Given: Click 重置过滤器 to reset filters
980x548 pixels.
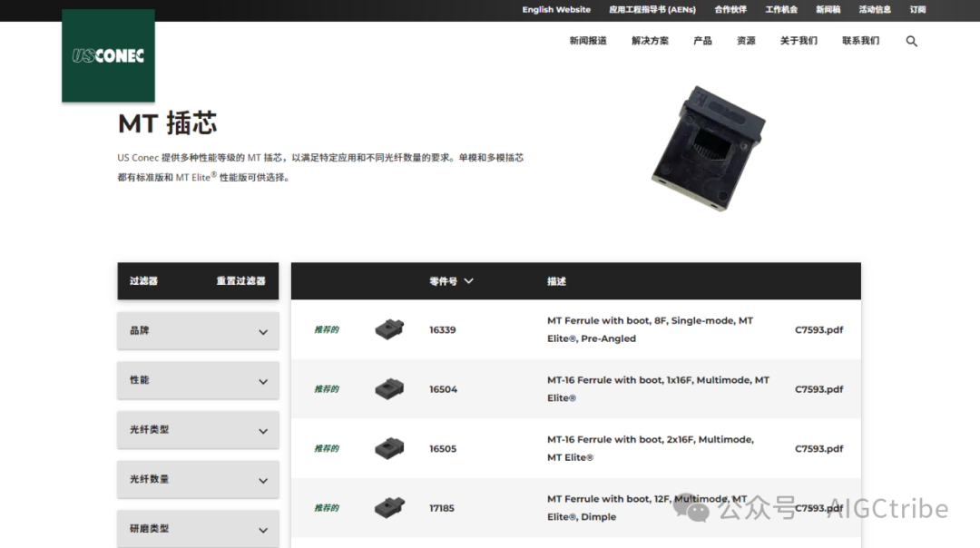Looking at the screenshot, I should (241, 281).
